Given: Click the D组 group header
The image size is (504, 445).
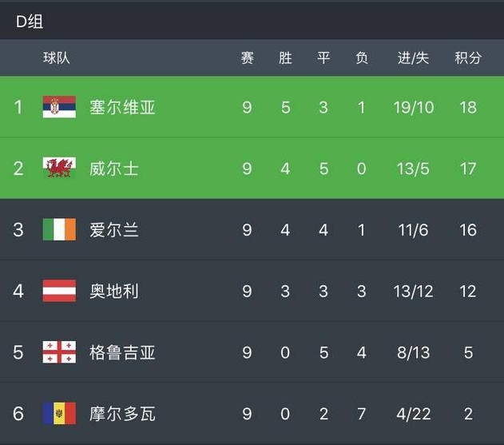Looking at the screenshot, I should [x=30, y=22].
